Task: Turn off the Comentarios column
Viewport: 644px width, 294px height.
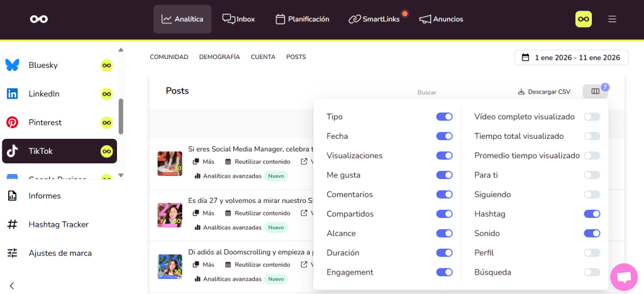Action: coord(445,194)
